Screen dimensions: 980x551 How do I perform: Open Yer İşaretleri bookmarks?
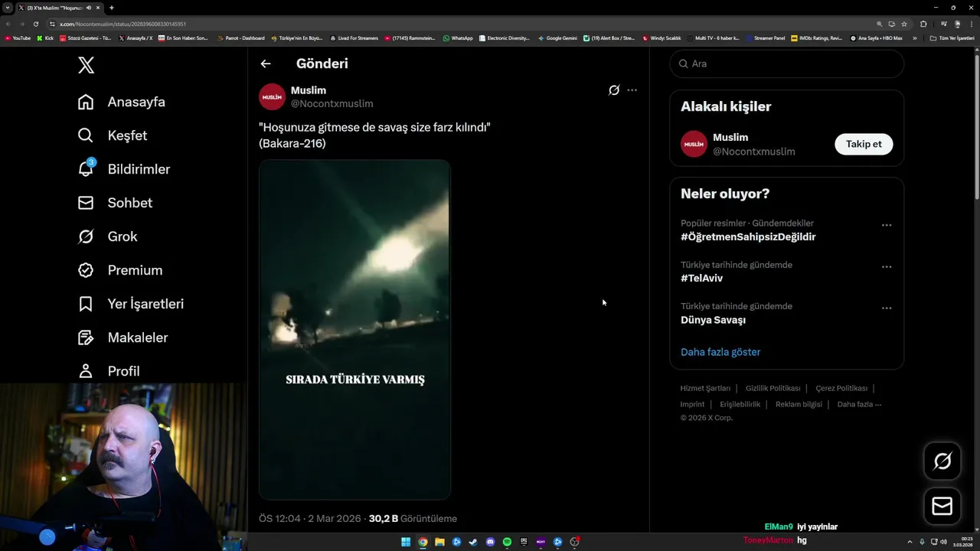pyautogui.click(x=131, y=304)
